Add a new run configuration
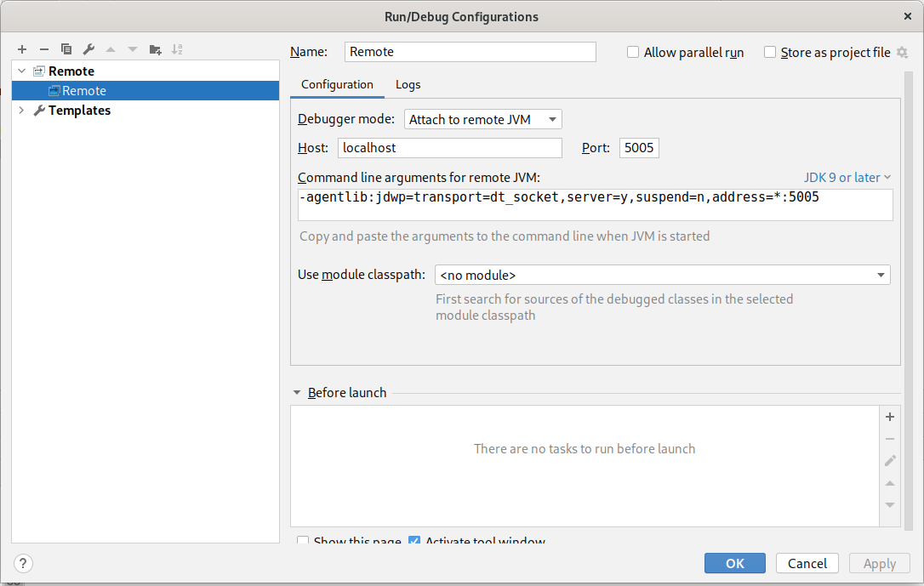The height and width of the screenshot is (586, 924). click(x=21, y=49)
